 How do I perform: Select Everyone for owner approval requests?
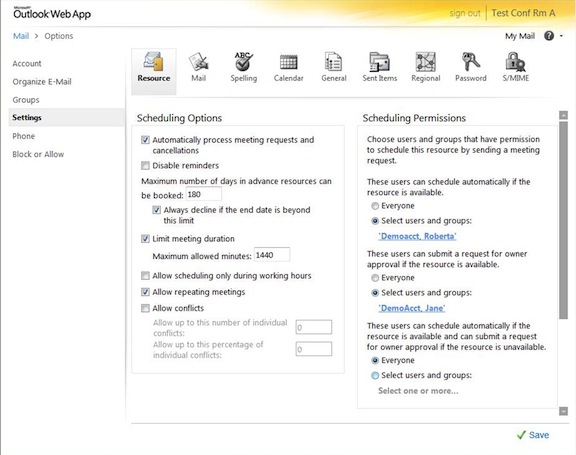pos(375,278)
